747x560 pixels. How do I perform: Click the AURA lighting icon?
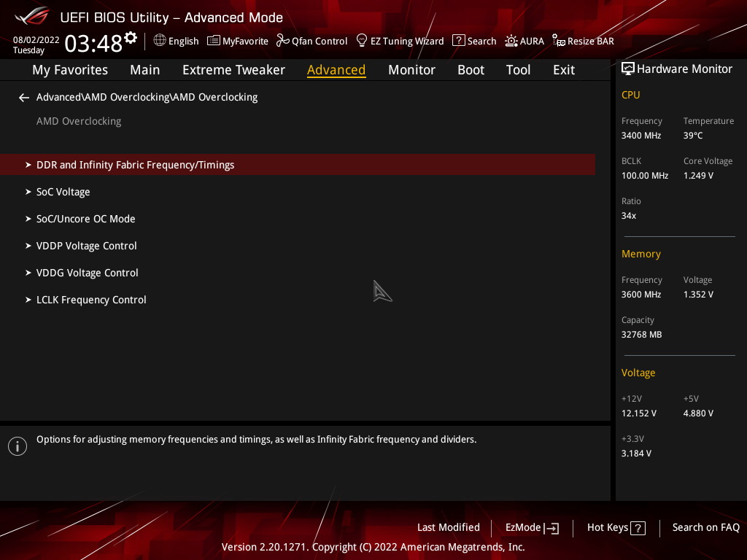(511, 41)
